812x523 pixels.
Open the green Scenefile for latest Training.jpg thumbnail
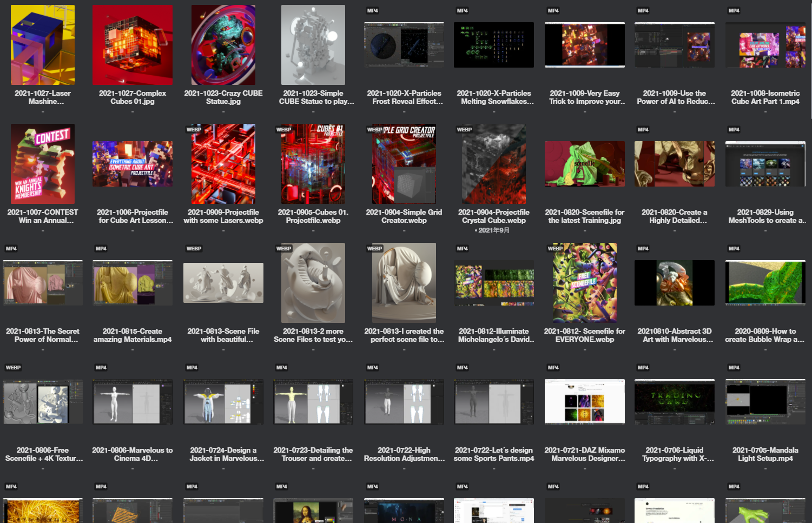(x=585, y=164)
